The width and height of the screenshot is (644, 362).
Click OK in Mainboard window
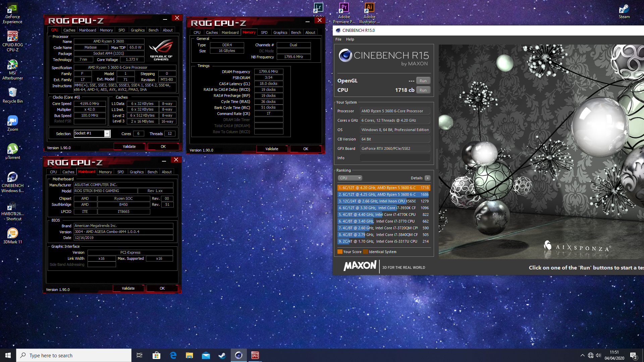(162, 288)
